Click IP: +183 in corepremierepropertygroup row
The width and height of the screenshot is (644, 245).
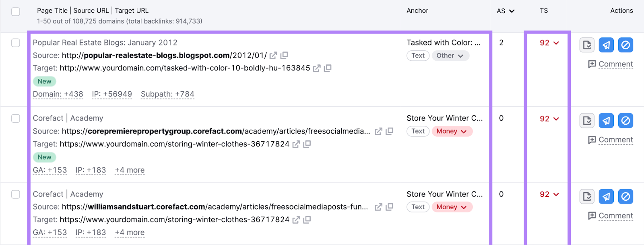(x=91, y=170)
